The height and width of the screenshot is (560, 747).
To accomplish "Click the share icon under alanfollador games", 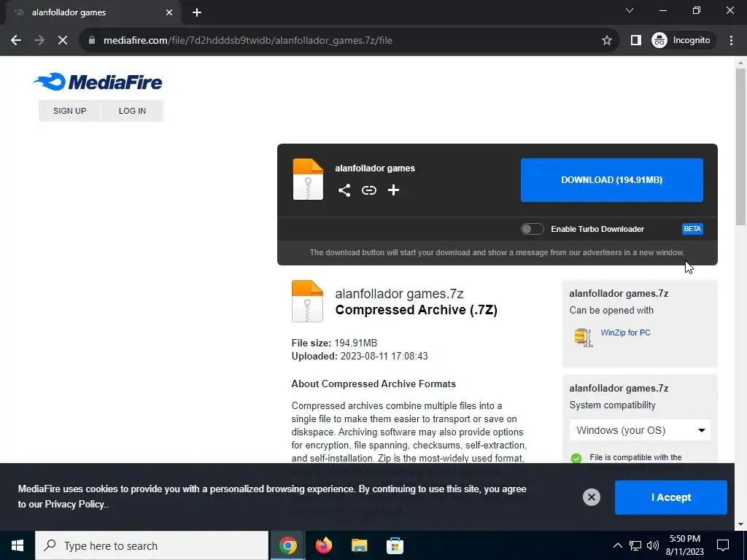I will click(344, 190).
